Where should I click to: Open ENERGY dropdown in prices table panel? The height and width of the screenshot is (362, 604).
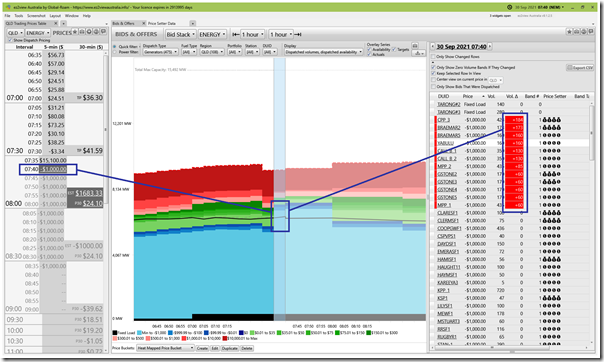(x=37, y=33)
